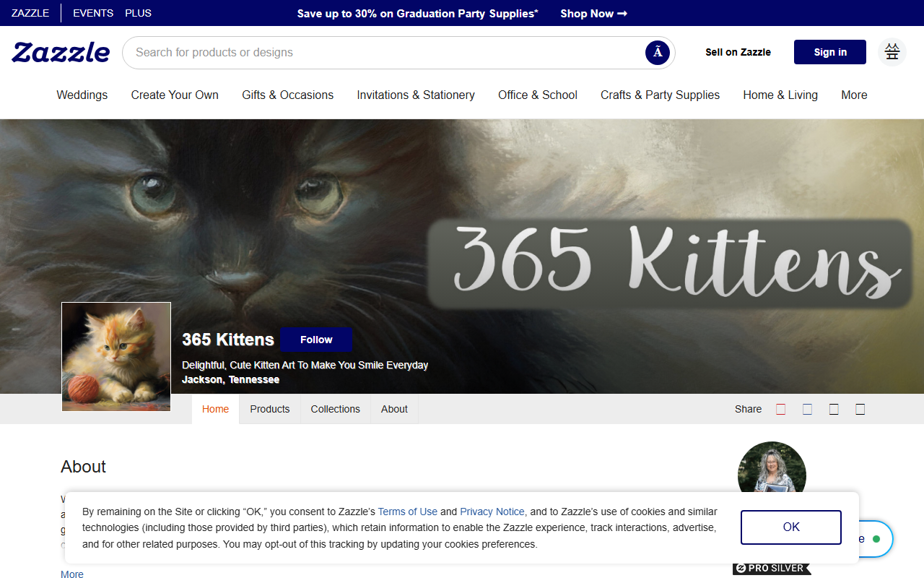Click the third share icon after Share

834,409
